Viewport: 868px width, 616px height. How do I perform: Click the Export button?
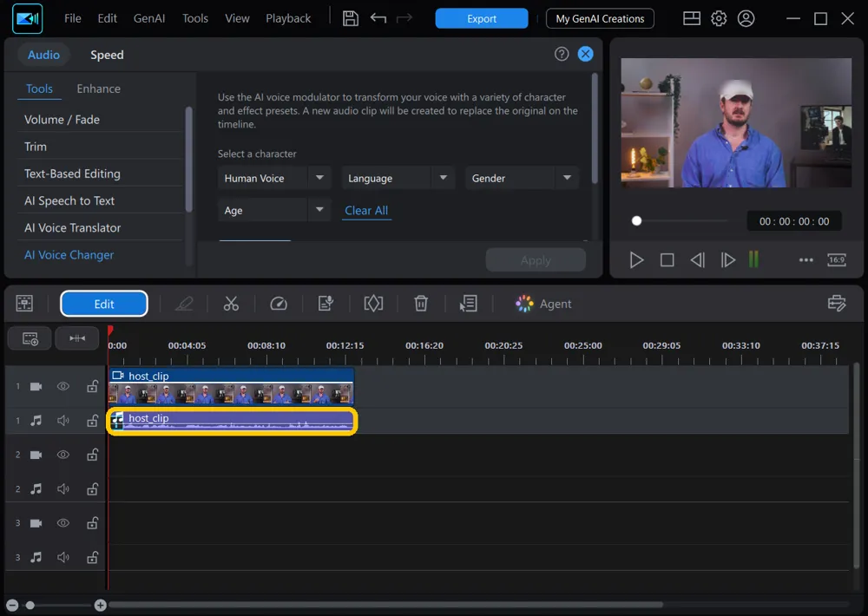[x=481, y=18]
